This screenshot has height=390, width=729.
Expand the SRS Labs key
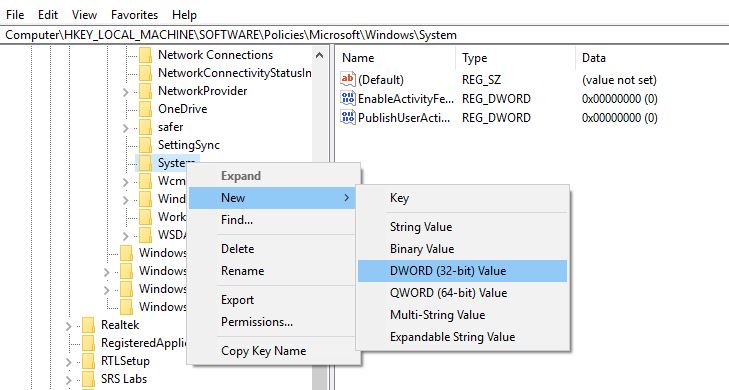tap(69, 380)
